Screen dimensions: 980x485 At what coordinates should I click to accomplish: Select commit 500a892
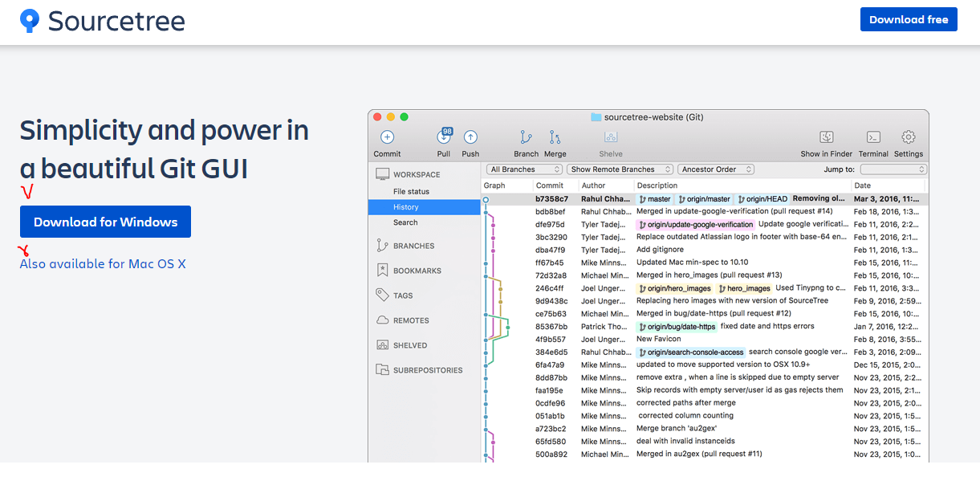coord(705,454)
